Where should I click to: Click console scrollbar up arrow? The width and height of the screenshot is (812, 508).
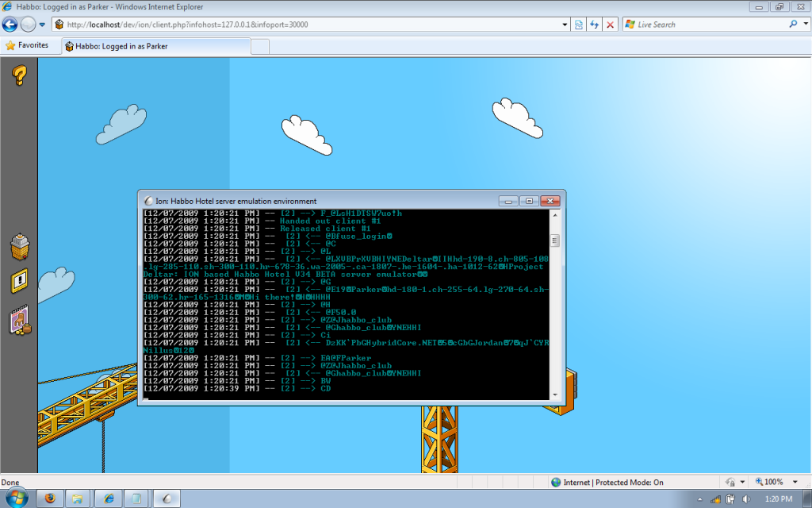pyautogui.click(x=554, y=214)
